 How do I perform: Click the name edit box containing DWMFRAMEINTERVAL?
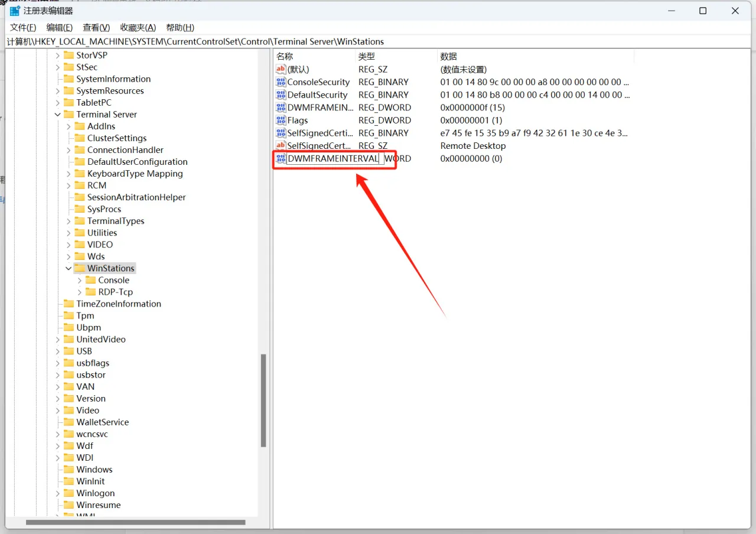(335, 159)
